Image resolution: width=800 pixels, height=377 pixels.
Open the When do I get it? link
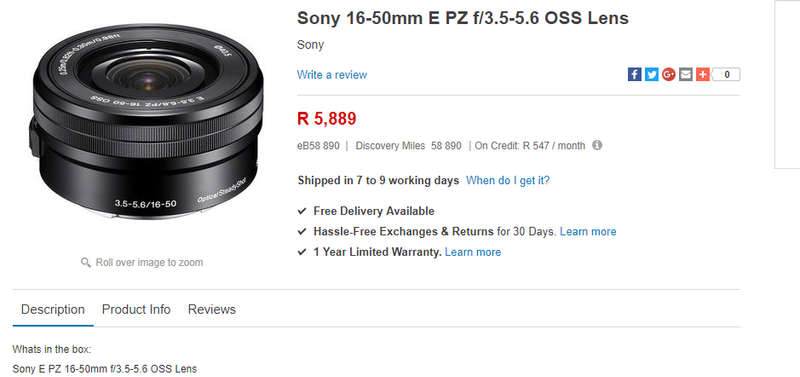[508, 181]
